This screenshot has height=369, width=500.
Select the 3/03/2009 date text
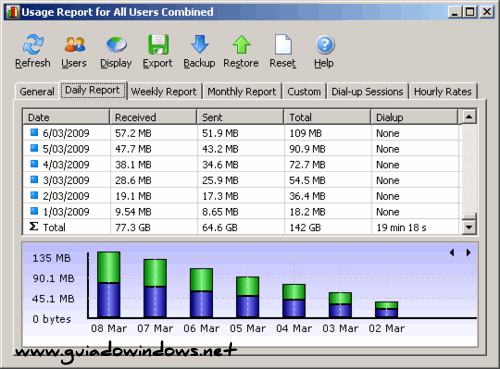coord(66,180)
